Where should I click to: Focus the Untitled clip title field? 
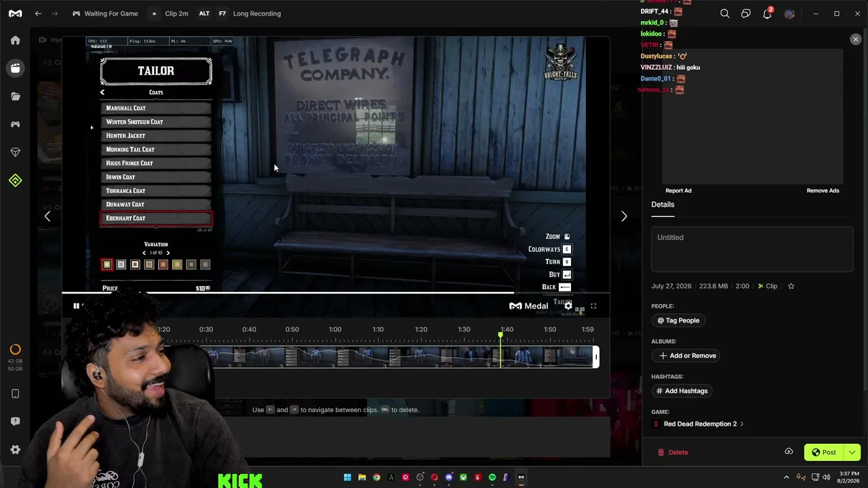click(752, 249)
